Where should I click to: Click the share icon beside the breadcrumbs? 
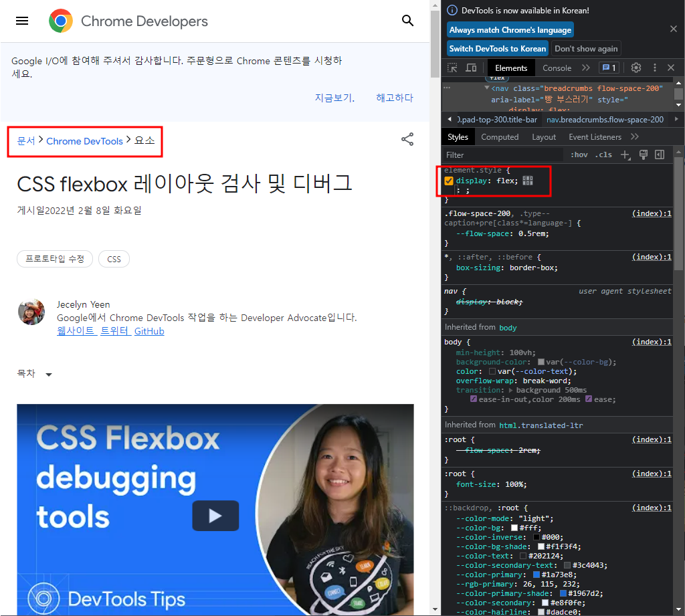click(407, 139)
